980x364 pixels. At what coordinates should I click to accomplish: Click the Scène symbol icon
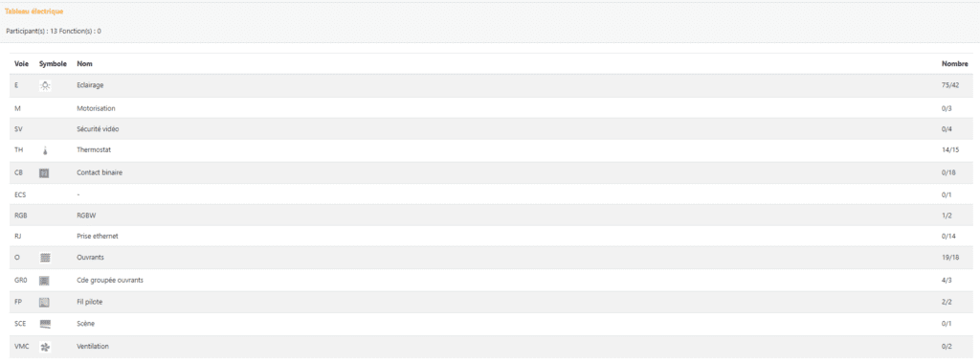[x=44, y=324]
